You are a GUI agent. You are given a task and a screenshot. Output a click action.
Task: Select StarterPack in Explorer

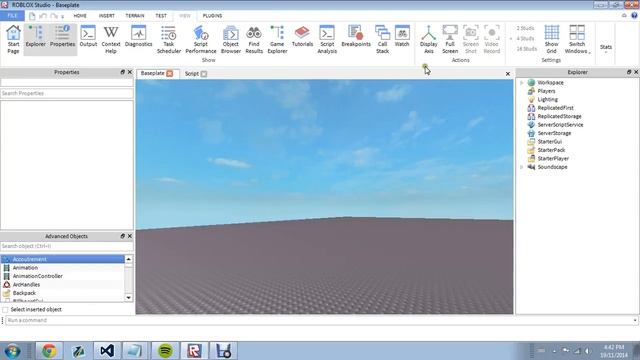point(551,150)
